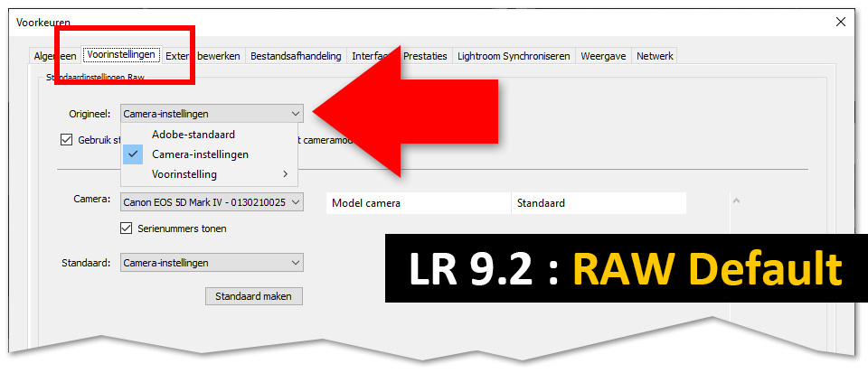Open the Standaard dropdown menu
This screenshot has height=373, width=868.
tap(212, 263)
